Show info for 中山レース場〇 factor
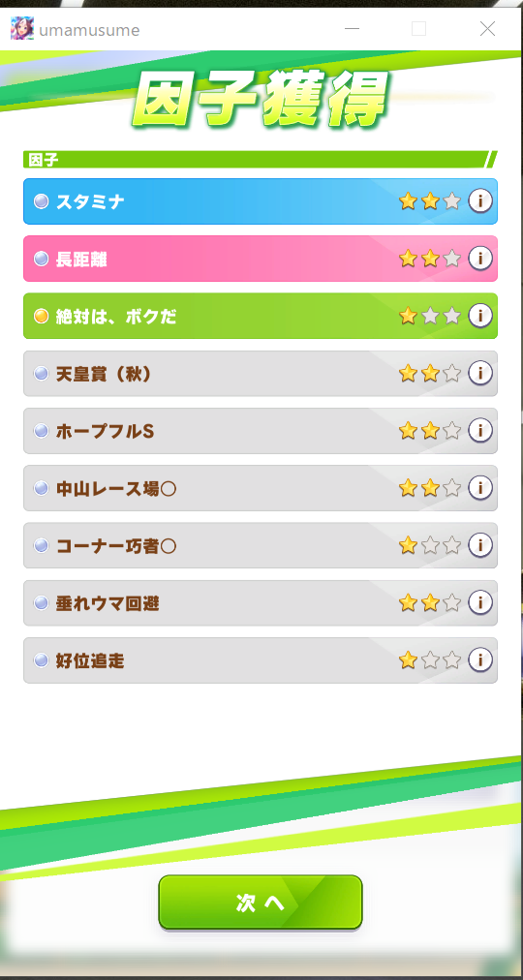Image resolution: width=523 pixels, height=980 pixels. [479, 488]
